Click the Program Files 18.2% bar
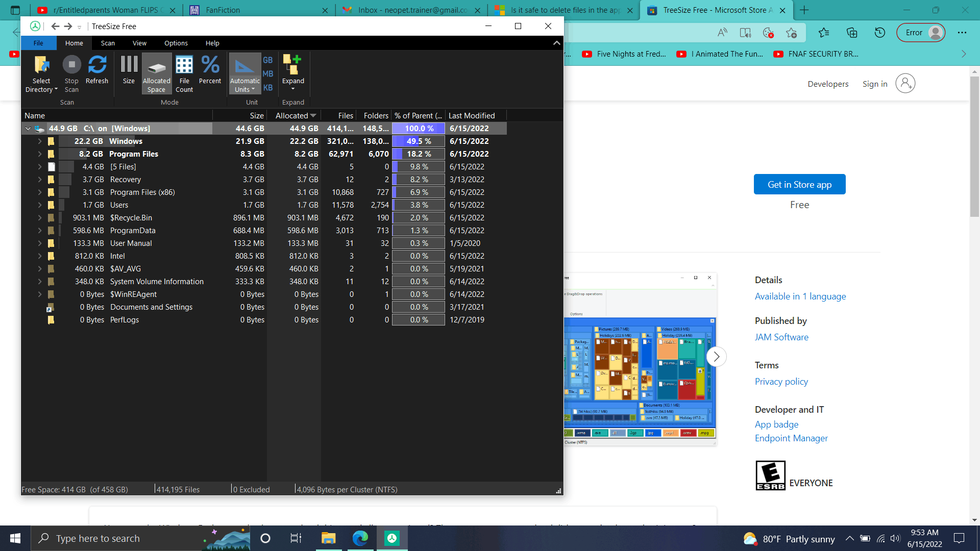 (x=419, y=154)
